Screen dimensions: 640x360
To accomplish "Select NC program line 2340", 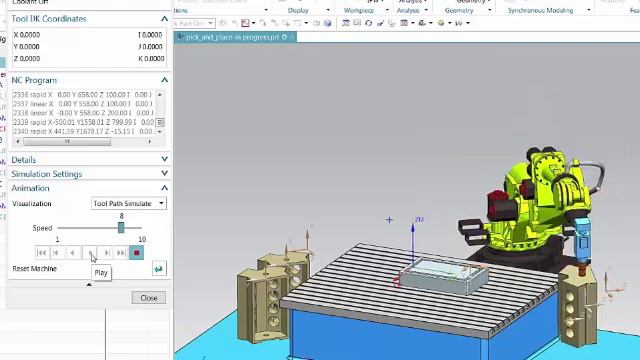I will 83,131.
